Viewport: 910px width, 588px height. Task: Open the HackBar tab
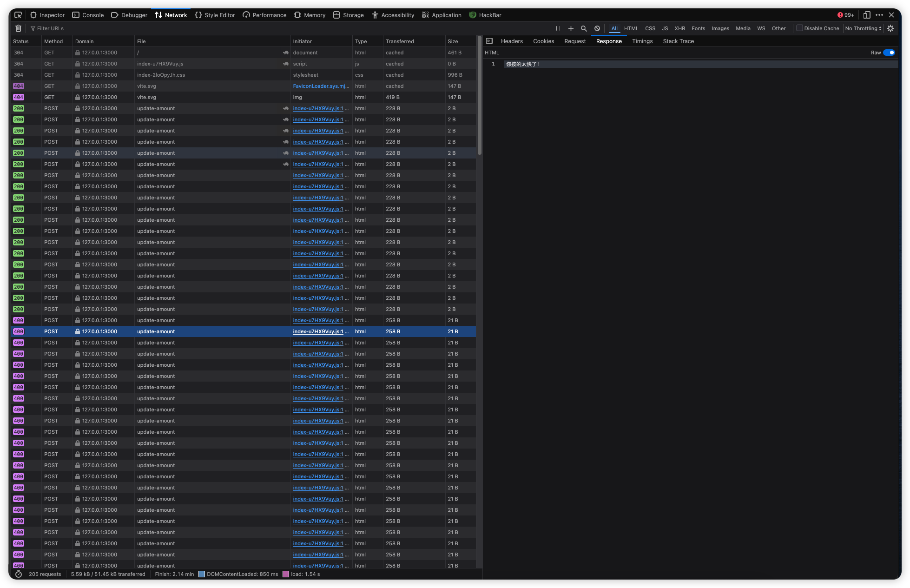(x=485, y=15)
